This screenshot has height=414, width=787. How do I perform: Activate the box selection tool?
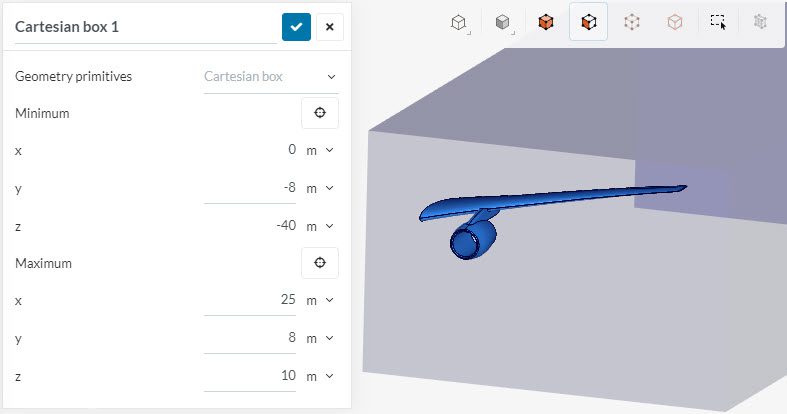[718, 22]
